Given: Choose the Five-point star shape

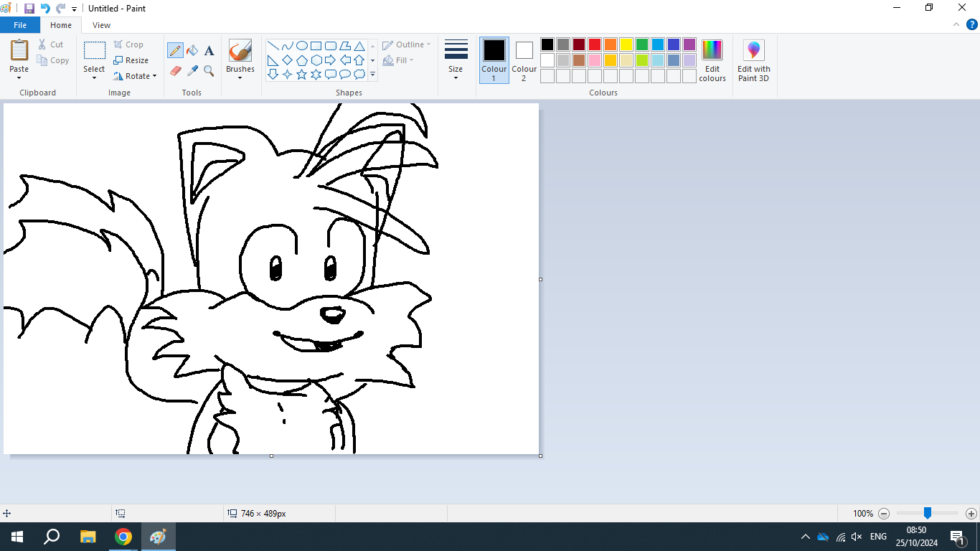Looking at the screenshot, I should click(x=302, y=74).
